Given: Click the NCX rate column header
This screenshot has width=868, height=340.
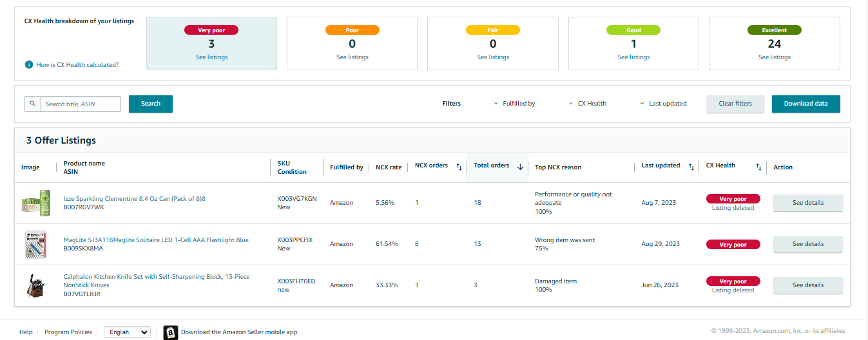Looking at the screenshot, I should point(389,167).
